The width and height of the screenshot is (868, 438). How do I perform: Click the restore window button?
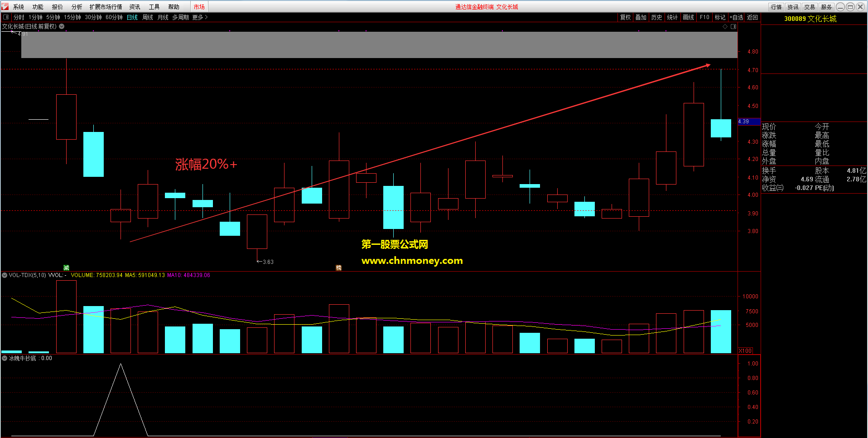click(x=850, y=7)
